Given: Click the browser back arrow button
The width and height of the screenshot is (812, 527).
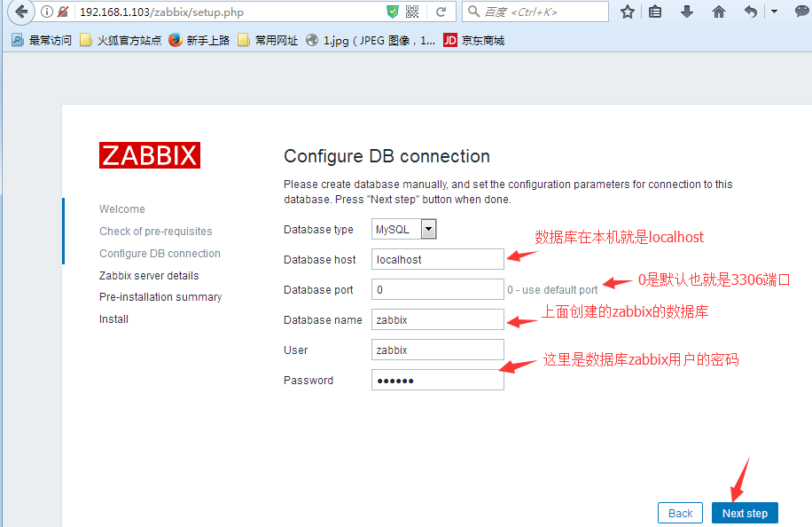Looking at the screenshot, I should pyautogui.click(x=19, y=12).
